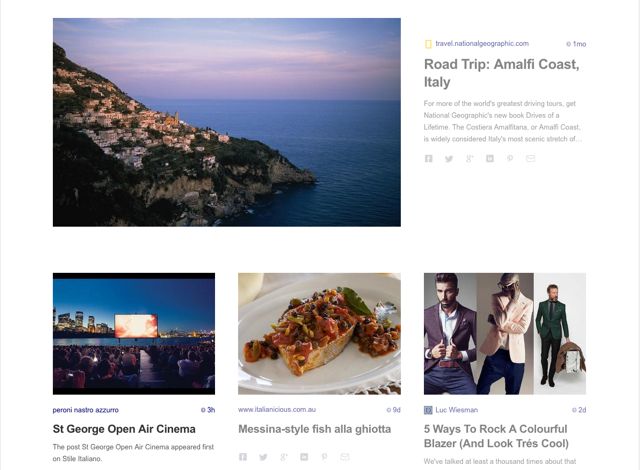Share Amalfi Coast article on LinkedIn
Viewport: 640px width, 470px height.
pos(490,158)
